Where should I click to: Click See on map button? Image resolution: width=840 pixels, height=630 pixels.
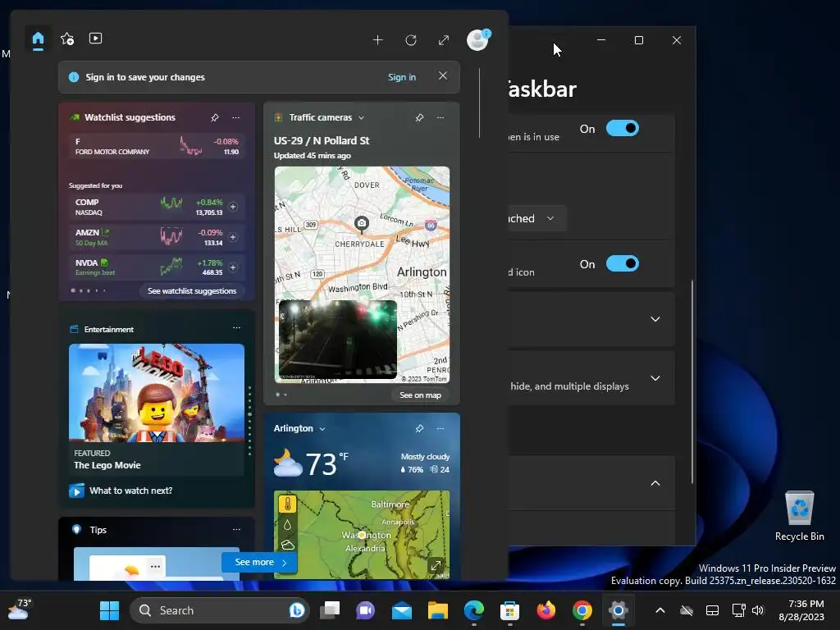tap(421, 395)
